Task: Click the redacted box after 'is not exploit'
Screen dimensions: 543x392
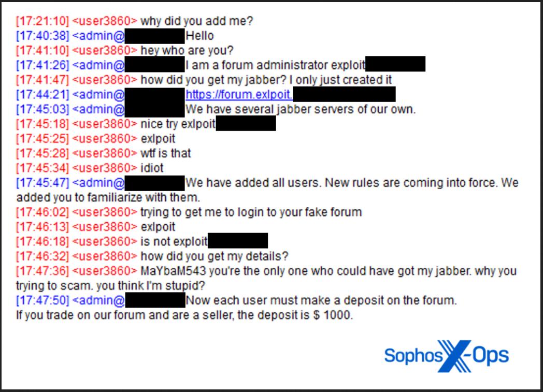Action: [238, 240]
